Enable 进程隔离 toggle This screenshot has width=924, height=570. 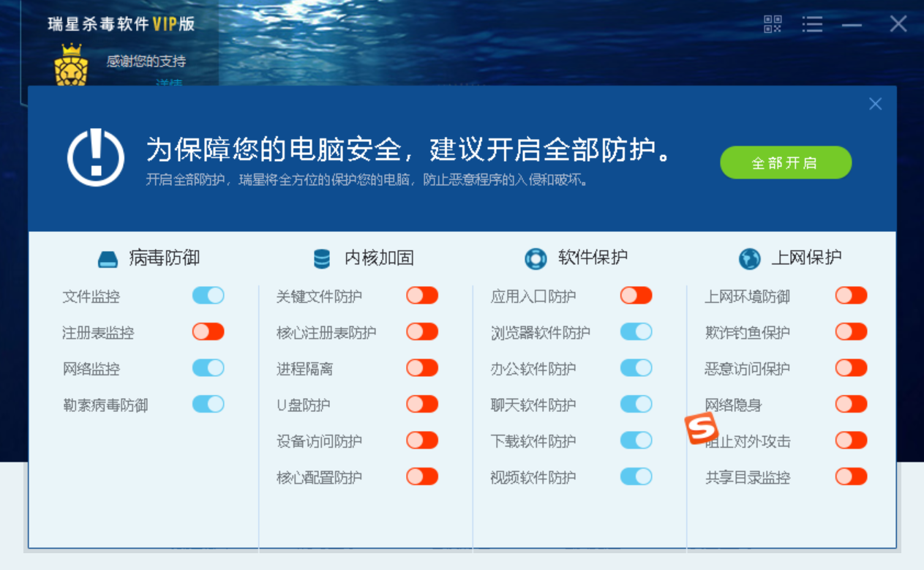point(422,368)
